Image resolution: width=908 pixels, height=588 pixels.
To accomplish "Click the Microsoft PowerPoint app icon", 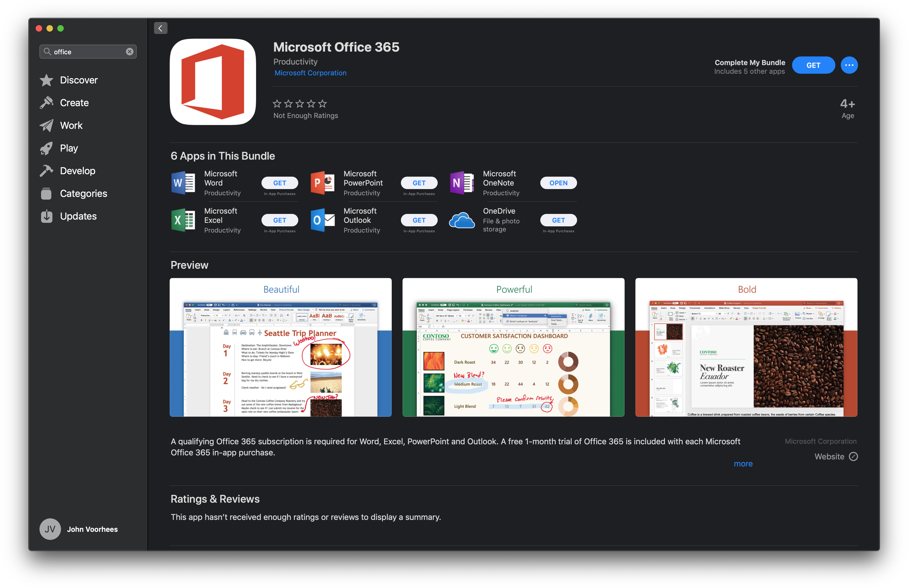I will (323, 183).
